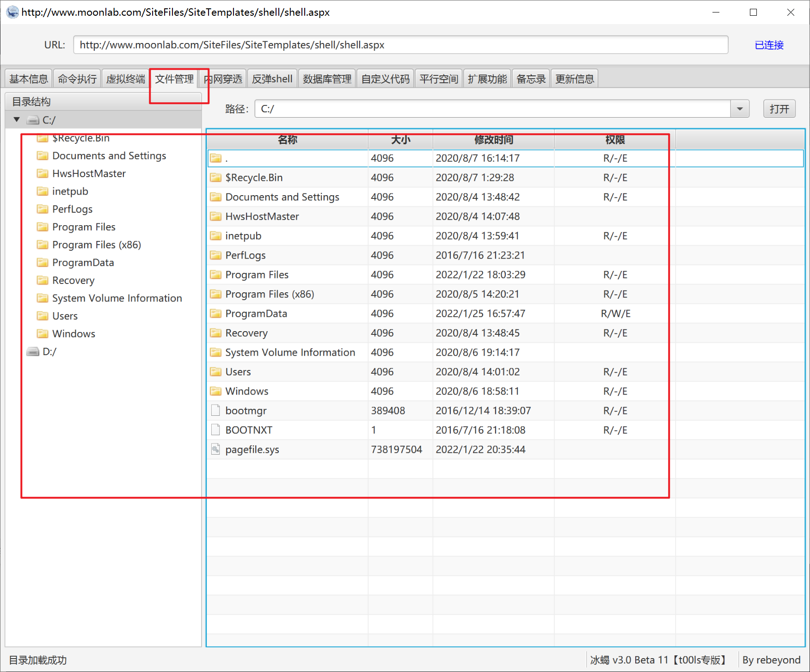Click the ProgramData folder icon in directory tree
The image size is (810, 672).
coord(43,262)
